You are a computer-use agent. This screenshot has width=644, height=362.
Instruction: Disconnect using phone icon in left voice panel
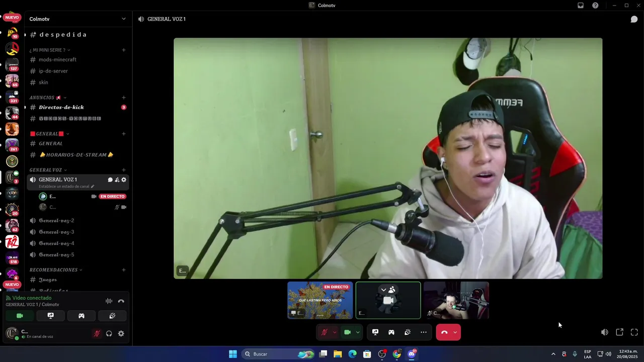(x=121, y=301)
